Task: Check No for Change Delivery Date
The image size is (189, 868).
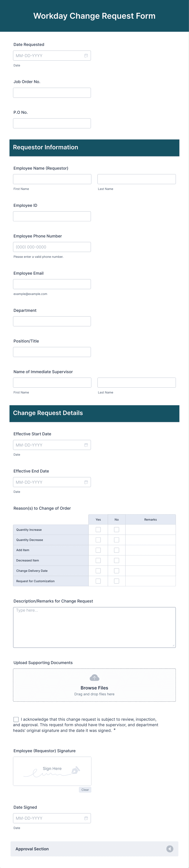Action: click(x=116, y=570)
